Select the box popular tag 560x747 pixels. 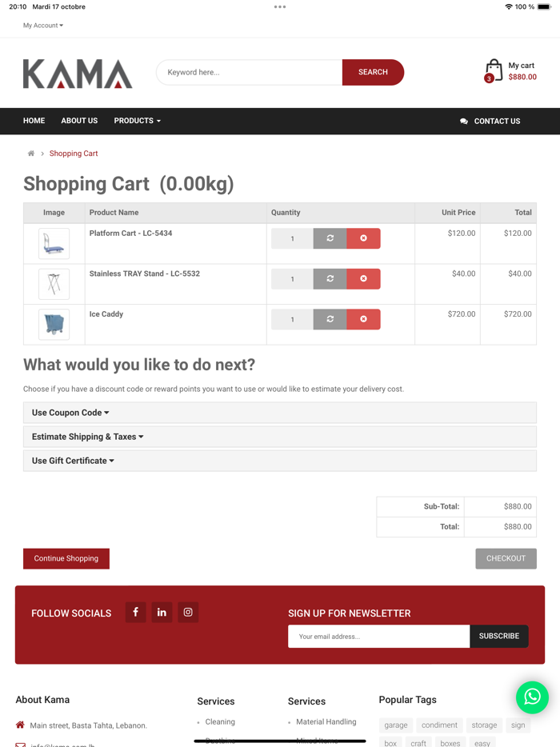[390, 743]
